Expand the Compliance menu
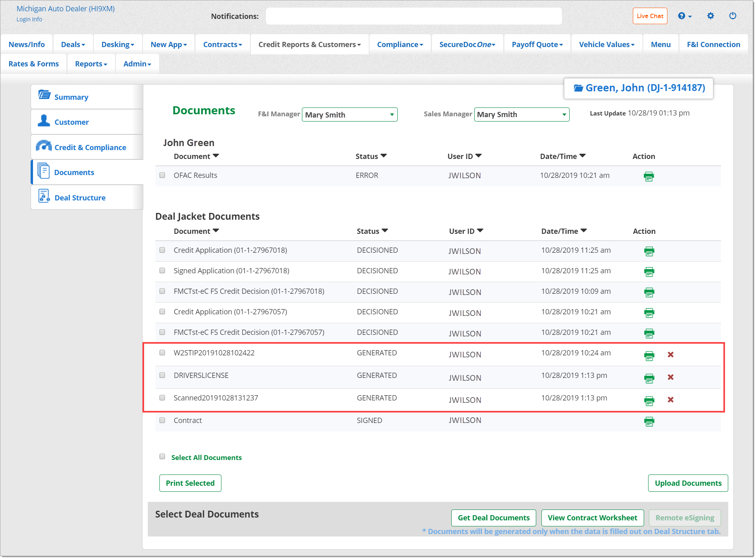756x559 pixels. [x=400, y=45]
